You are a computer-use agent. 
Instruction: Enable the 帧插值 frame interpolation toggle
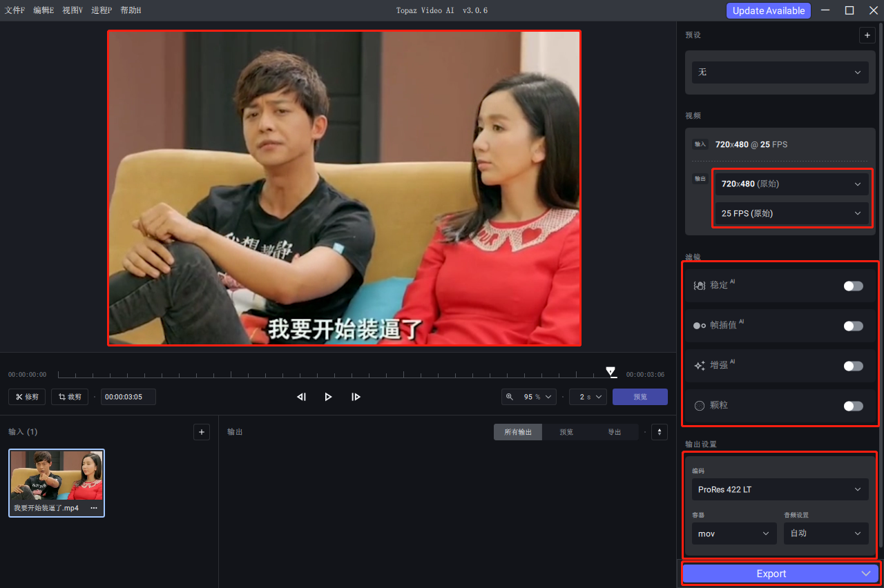[x=853, y=326]
